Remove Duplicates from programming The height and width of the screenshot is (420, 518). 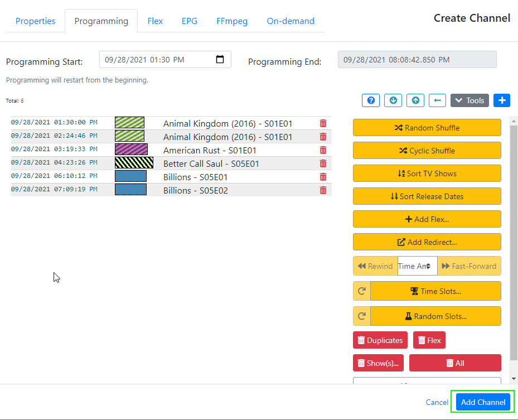pyautogui.click(x=380, y=340)
